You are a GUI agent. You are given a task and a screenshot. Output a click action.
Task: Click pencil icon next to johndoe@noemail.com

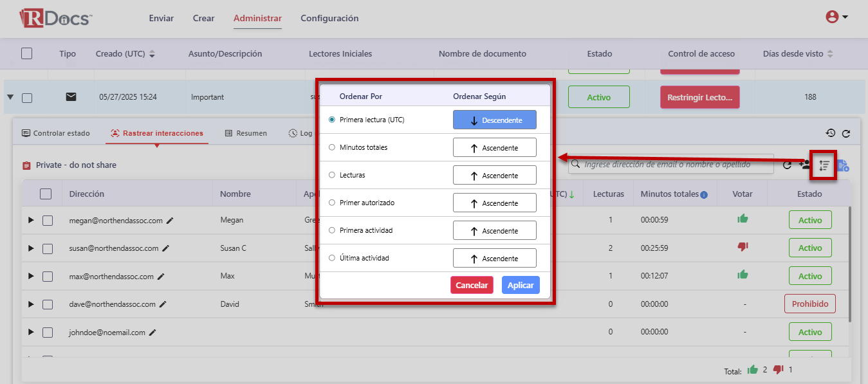pyautogui.click(x=152, y=333)
